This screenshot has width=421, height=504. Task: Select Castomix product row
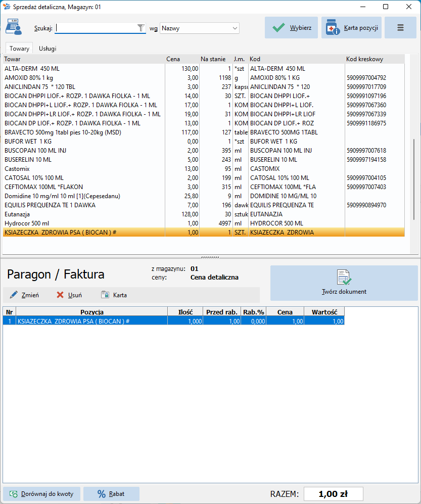pos(204,169)
